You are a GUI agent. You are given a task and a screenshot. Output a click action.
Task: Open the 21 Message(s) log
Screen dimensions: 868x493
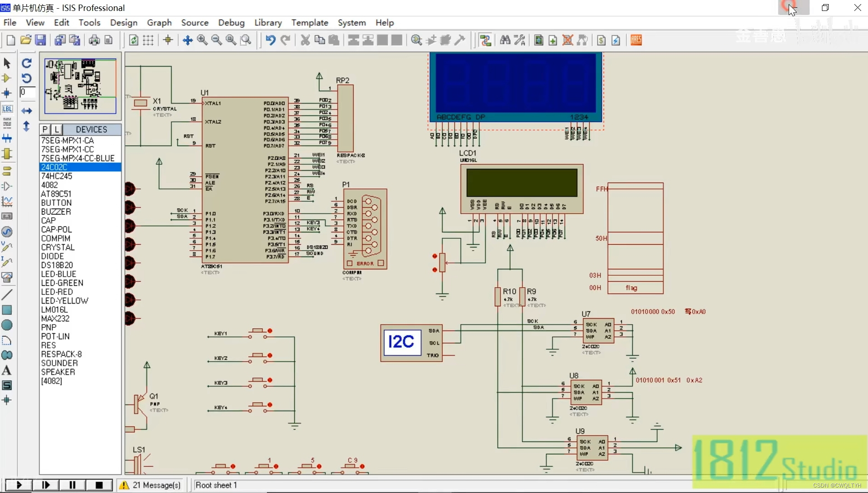(151, 485)
